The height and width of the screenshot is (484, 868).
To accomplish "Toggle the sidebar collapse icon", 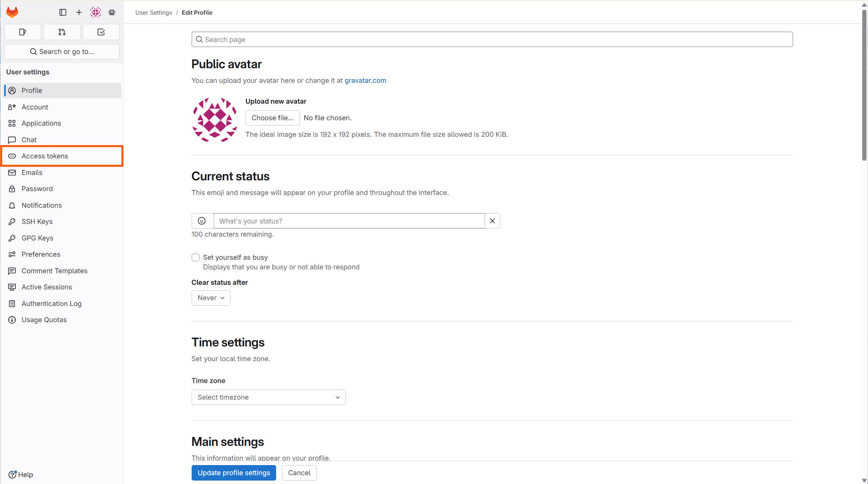I will point(63,12).
